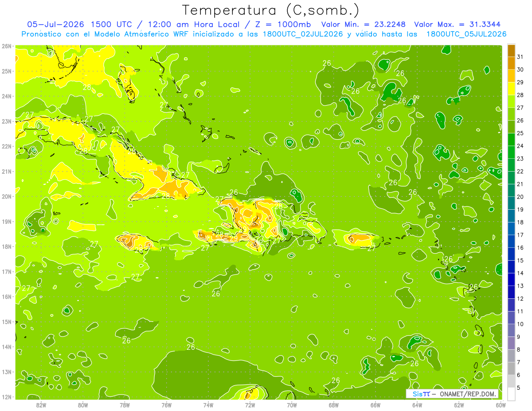Click the legend swatch between 29 and 30
This screenshot has height=411, width=532.
click(x=511, y=76)
